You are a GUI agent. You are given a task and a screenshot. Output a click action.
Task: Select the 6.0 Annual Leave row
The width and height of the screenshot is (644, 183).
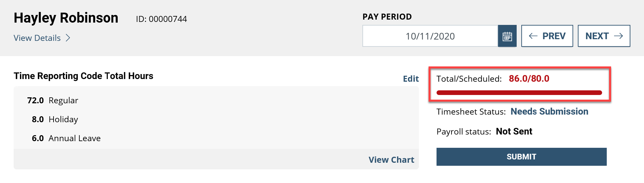[x=66, y=138]
